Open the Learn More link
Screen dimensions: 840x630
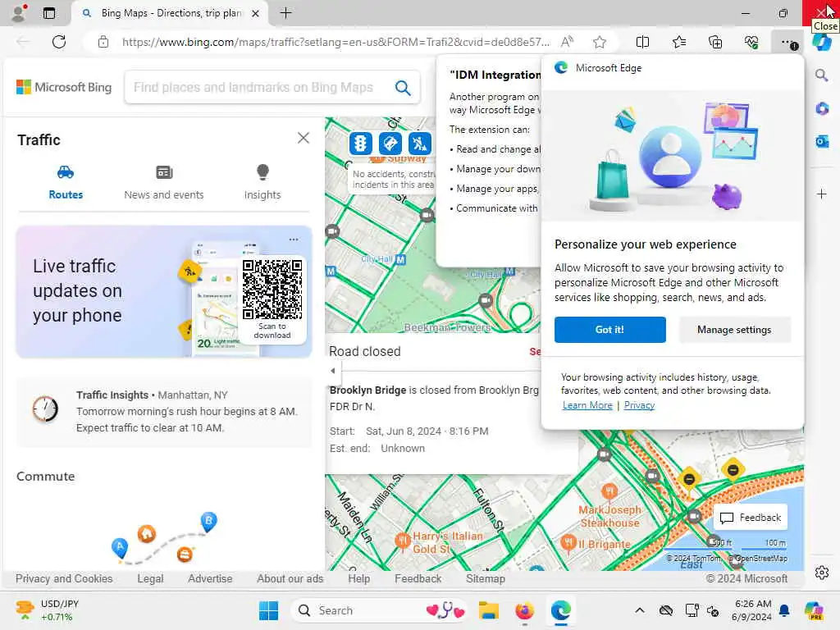point(587,405)
